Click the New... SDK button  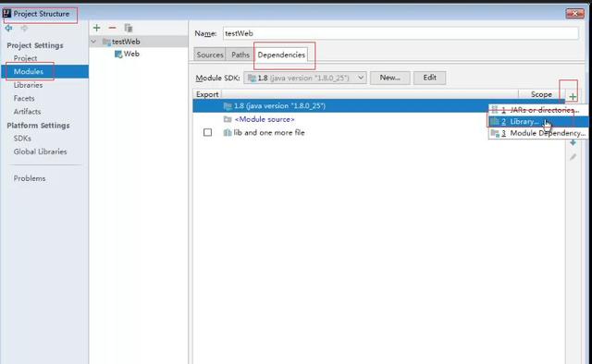(390, 78)
